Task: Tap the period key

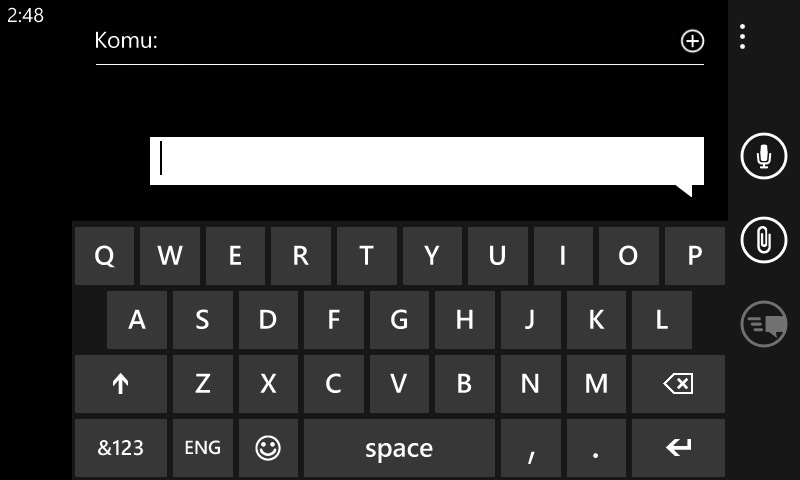Action: pyautogui.click(x=596, y=448)
